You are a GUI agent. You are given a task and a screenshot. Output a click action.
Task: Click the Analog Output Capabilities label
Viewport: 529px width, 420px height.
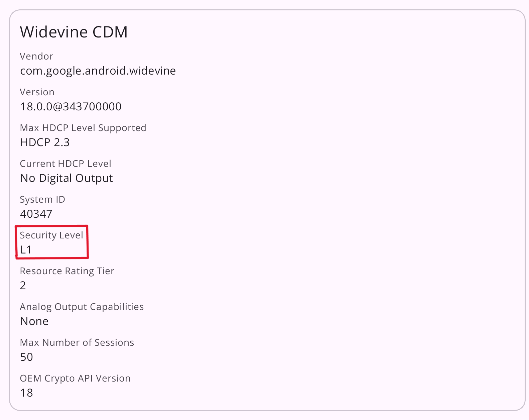pyautogui.click(x=82, y=307)
